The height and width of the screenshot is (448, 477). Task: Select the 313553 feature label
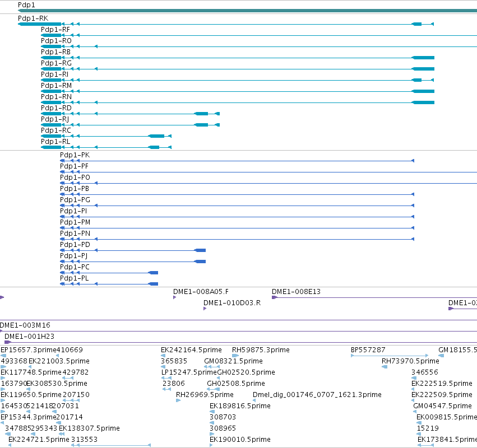[x=84, y=440]
